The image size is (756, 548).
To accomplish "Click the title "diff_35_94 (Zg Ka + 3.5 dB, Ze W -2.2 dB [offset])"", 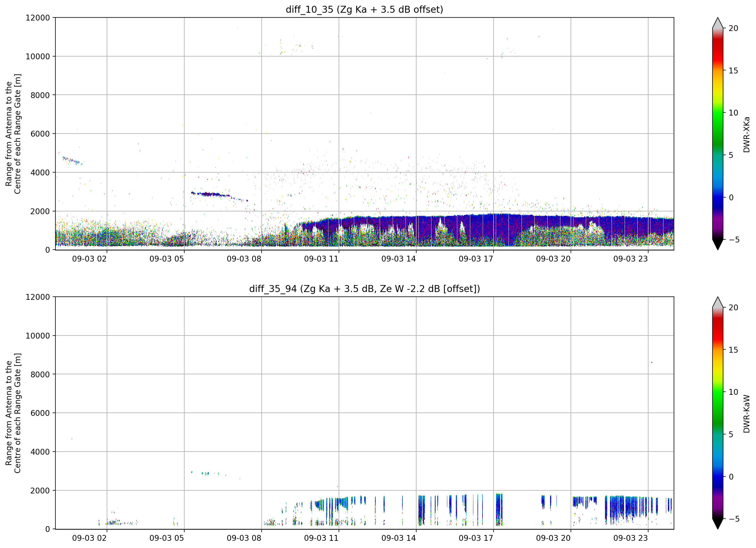I will [x=364, y=289].
